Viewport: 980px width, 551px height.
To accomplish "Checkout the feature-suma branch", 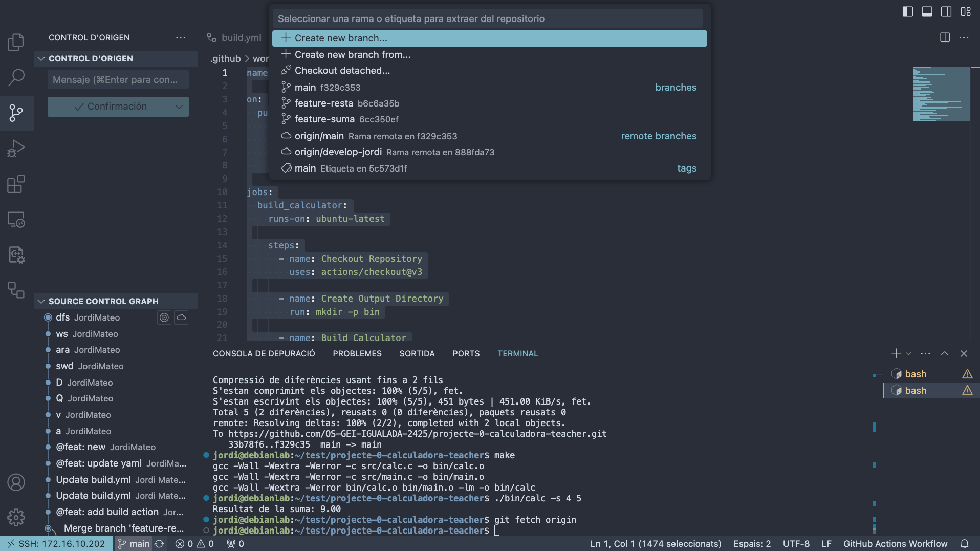I will tap(489, 119).
